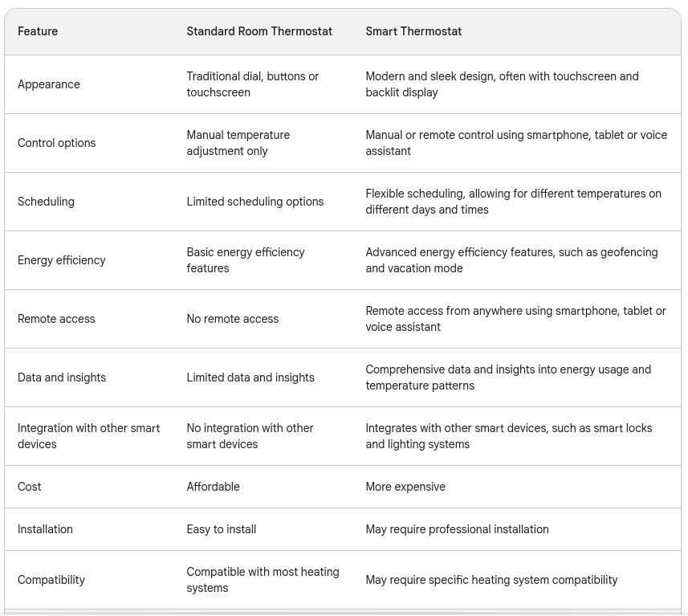688x616 pixels.
Task: Click the "Easy to install" cell
Action: tap(222, 529)
